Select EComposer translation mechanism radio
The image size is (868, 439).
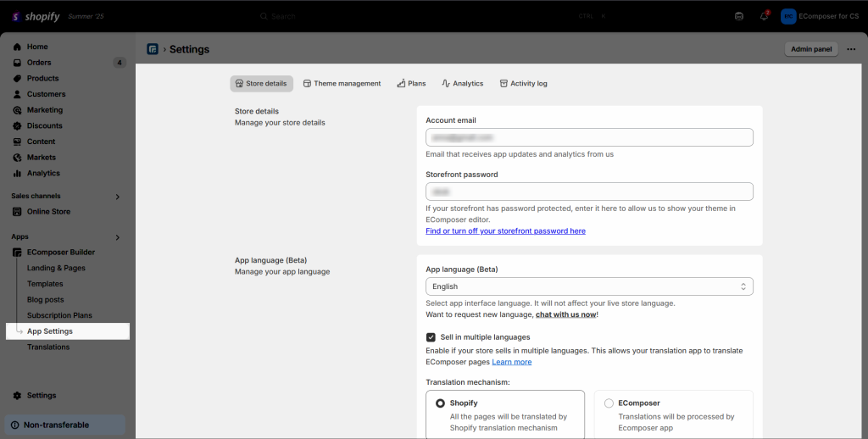609,403
